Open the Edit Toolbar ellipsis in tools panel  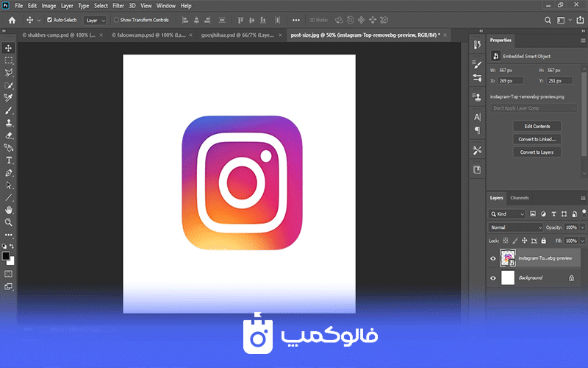click(8, 235)
